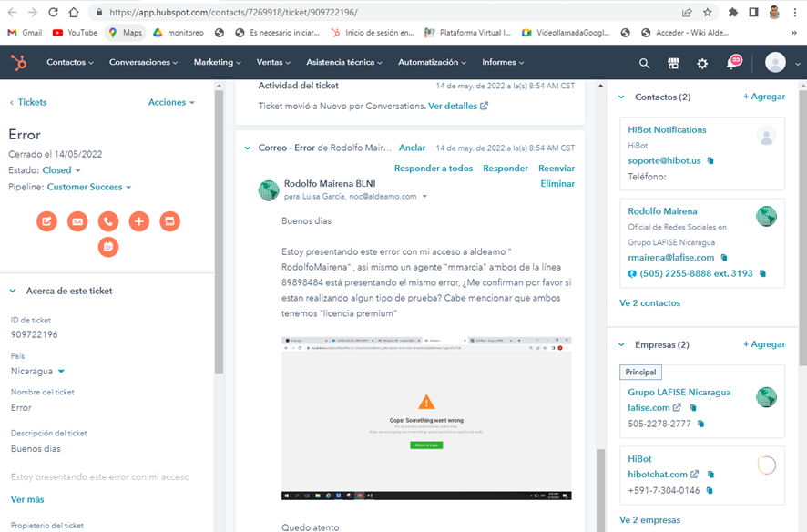Click the orange email envelope icon
807x532 pixels.
point(77,221)
